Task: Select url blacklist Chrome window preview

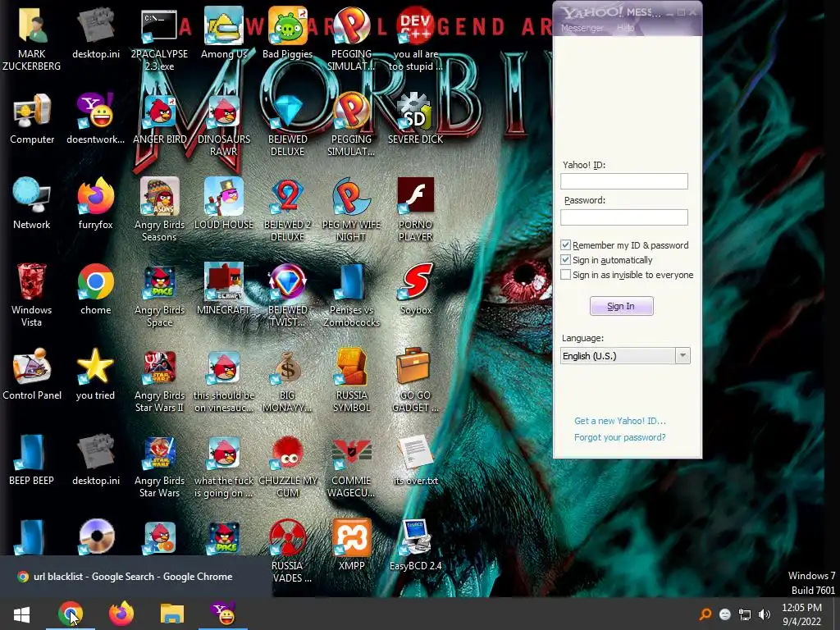Action: tap(135, 577)
